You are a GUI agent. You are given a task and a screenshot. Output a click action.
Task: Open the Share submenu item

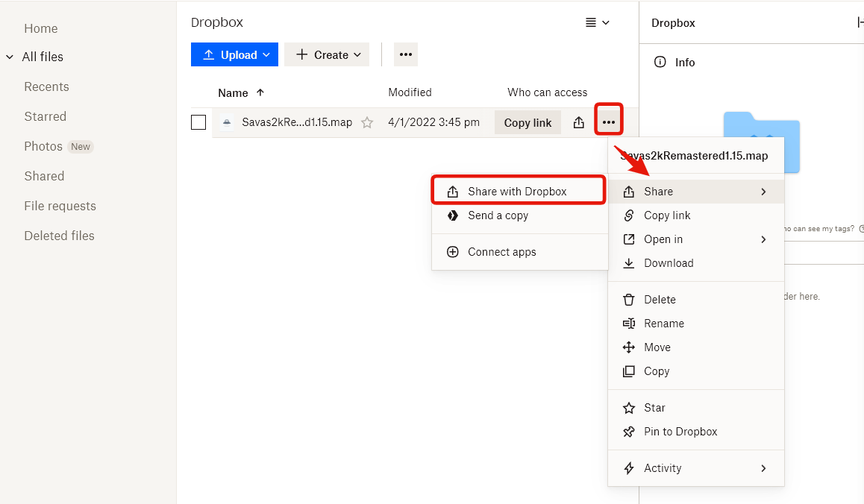[x=696, y=192]
